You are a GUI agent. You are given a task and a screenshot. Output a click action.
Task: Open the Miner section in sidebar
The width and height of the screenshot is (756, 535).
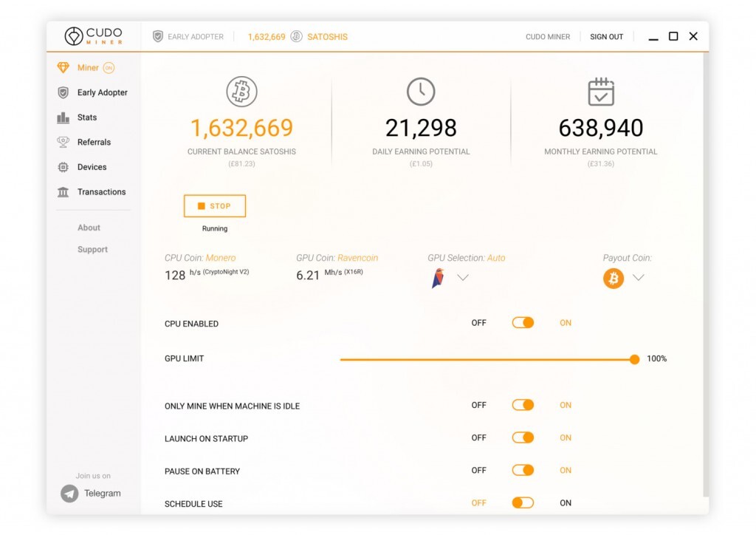point(88,68)
